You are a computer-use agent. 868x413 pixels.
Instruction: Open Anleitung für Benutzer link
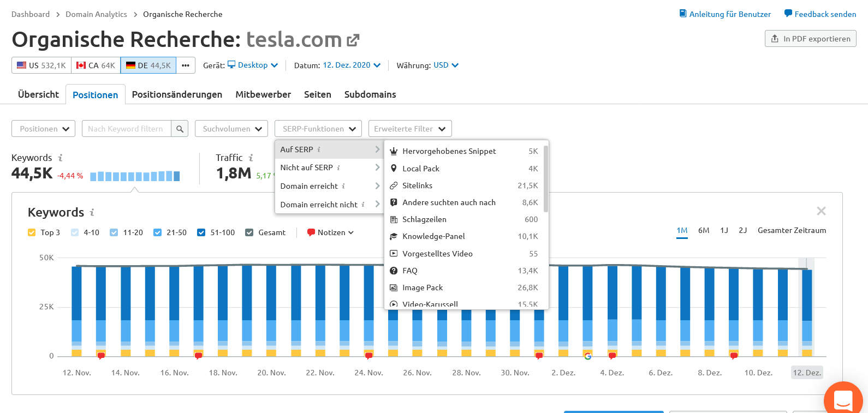pyautogui.click(x=725, y=14)
